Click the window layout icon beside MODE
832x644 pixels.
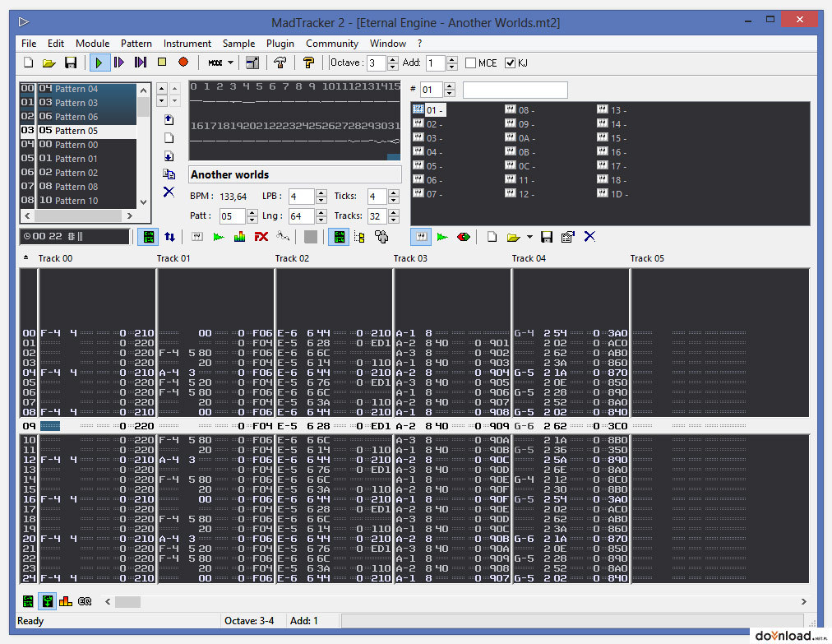pyautogui.click(x=252, y=63)
